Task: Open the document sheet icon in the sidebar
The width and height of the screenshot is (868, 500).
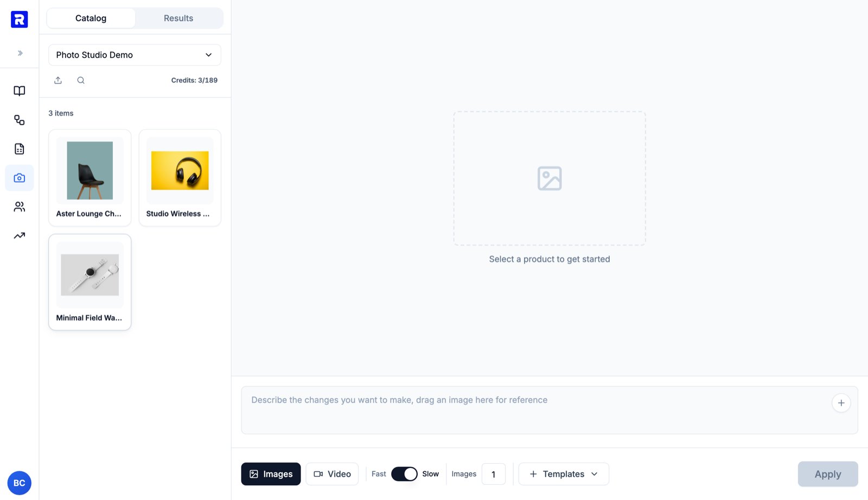Action: click(20, 149)
